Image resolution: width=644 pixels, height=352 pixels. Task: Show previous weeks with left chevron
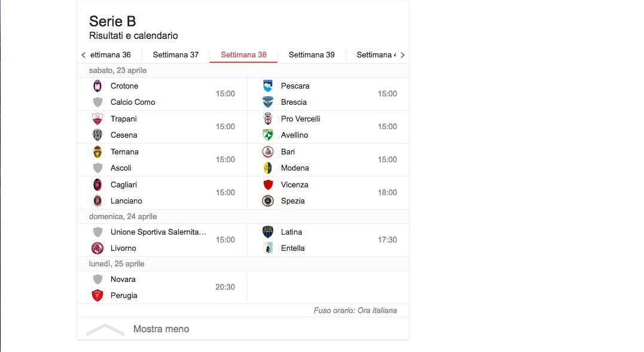(x=83, y=55)
